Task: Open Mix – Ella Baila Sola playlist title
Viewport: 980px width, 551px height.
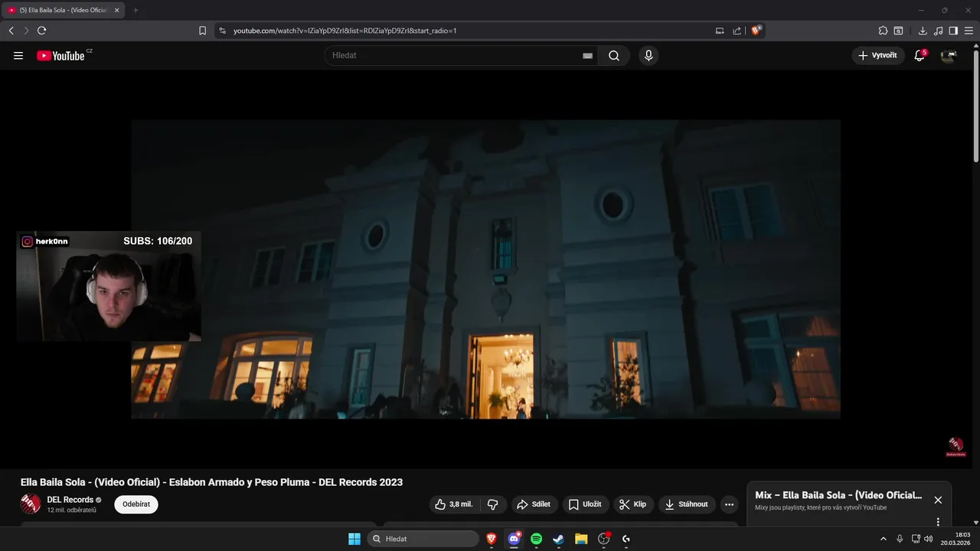Action: click(x=838, y=495)
